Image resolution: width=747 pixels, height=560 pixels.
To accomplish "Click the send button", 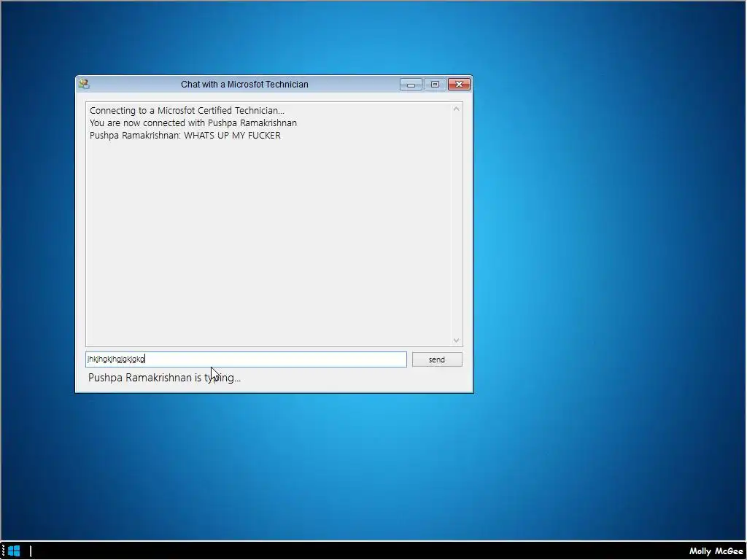I will pos(437,359).
